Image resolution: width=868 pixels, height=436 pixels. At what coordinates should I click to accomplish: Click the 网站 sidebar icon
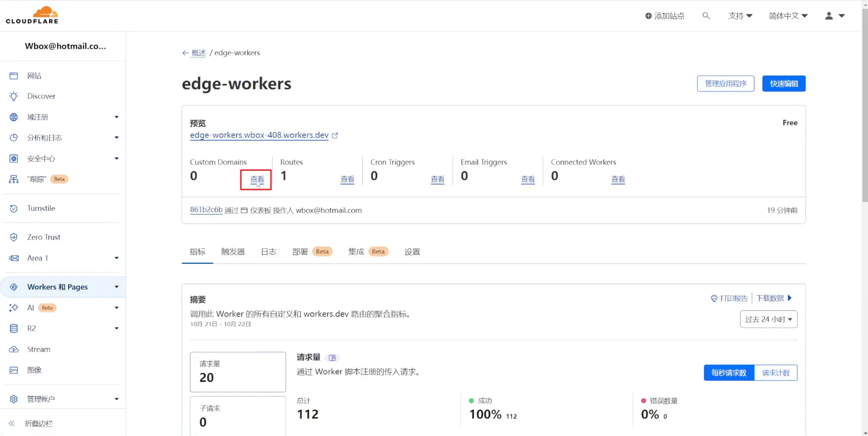[x=14, y=76]
